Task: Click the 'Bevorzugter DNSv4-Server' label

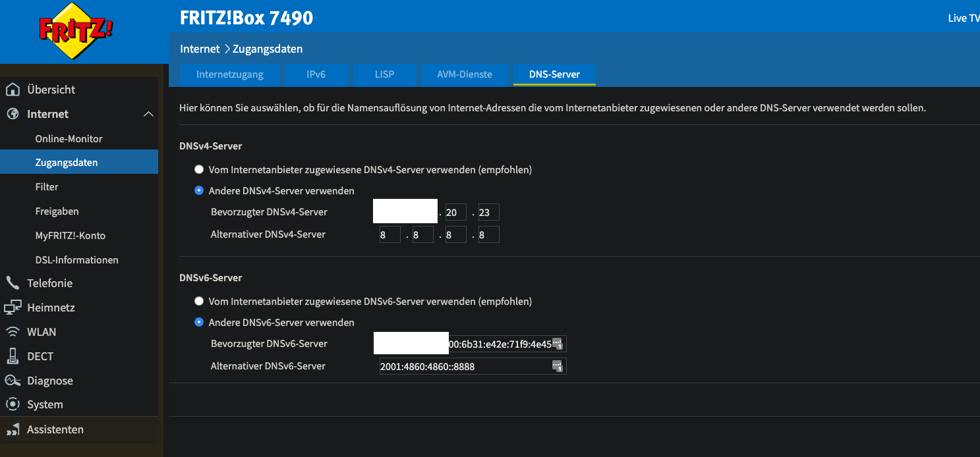Action: click(x=269, y=212)
